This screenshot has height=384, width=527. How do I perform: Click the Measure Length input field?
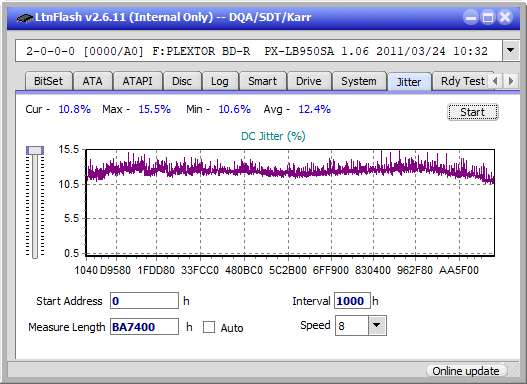click(145, 327)
